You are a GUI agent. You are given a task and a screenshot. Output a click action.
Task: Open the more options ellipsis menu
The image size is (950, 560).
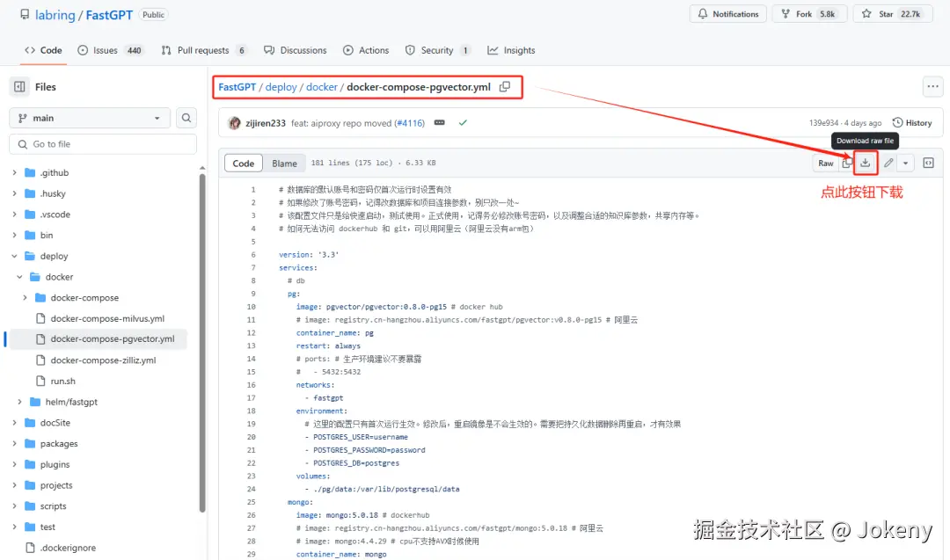point(932,86)
